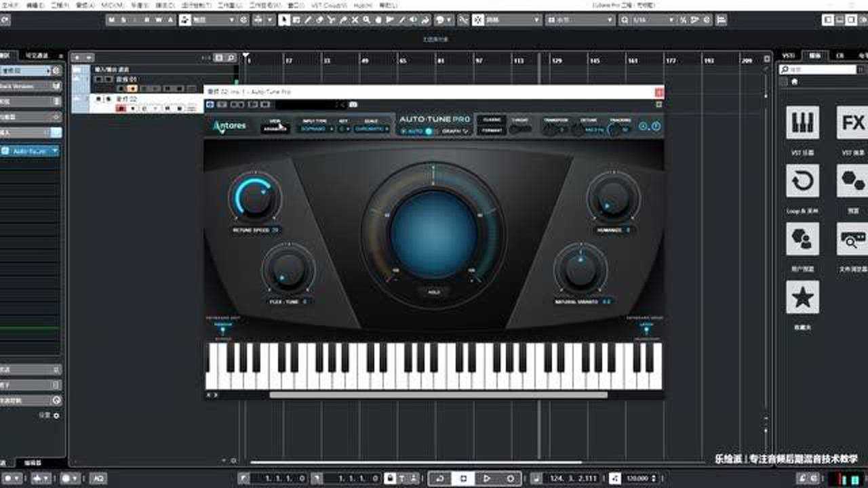Toggle Keyboard Edit Remove/Bypass switch
Screen dimensions: 868x488
pos(222,330)
